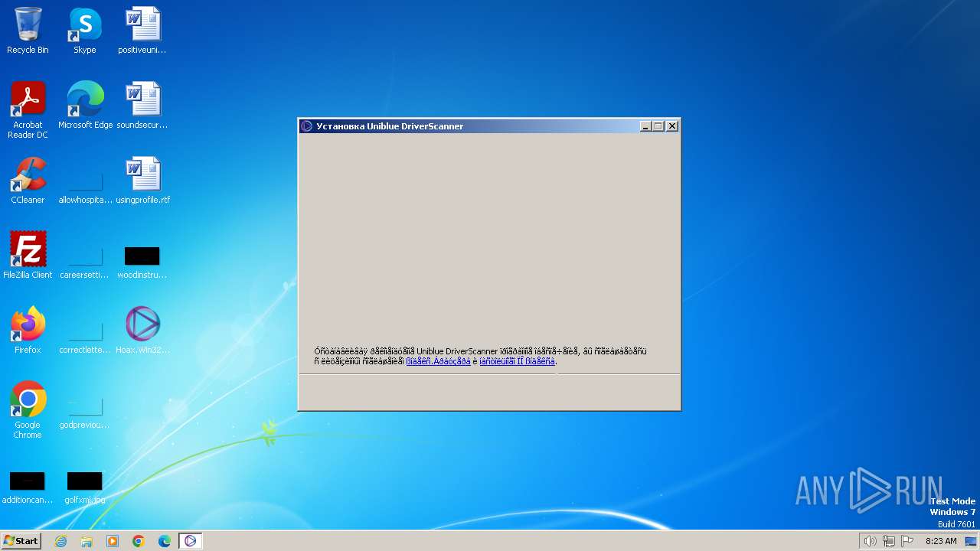The height and width of the screenshot is (551, 980).
Task: Launch Skype from the desktop
Action: point(84,31)
